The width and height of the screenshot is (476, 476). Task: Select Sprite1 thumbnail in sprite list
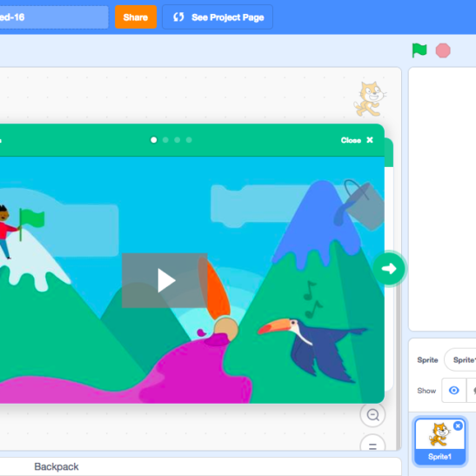(439, 441)
